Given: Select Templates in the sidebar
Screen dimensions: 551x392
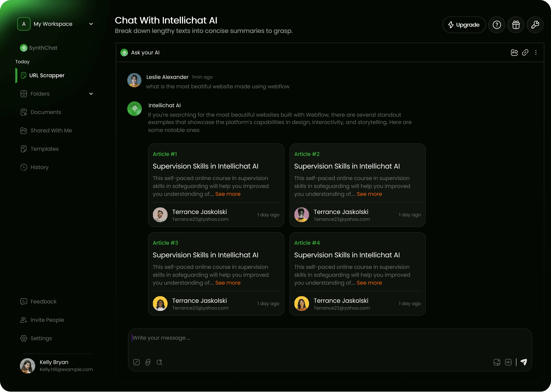Looking at the screenshot, I should (44, 149).
